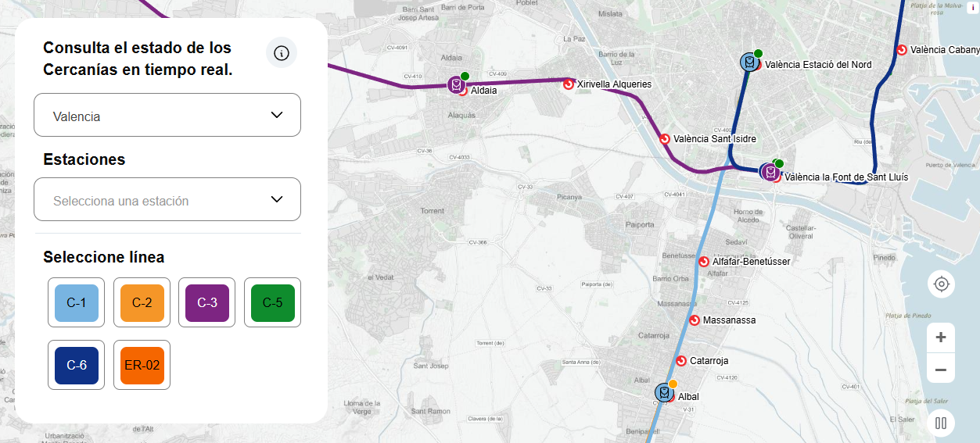
Task: Select the green C-5 line swatch
Action: click(272, 302)
